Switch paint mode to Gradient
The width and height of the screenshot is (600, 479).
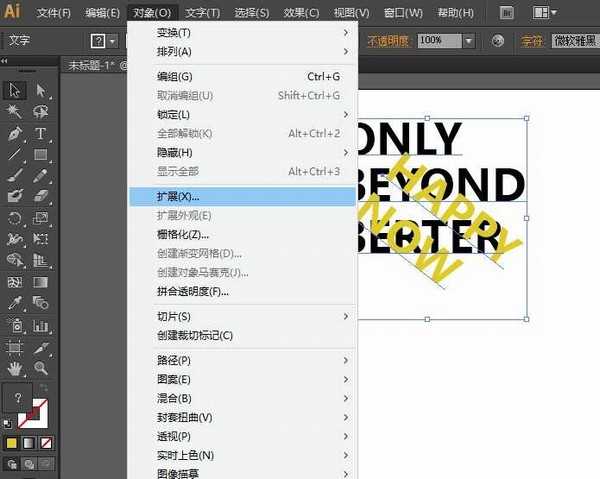click(x=29, y=443)
